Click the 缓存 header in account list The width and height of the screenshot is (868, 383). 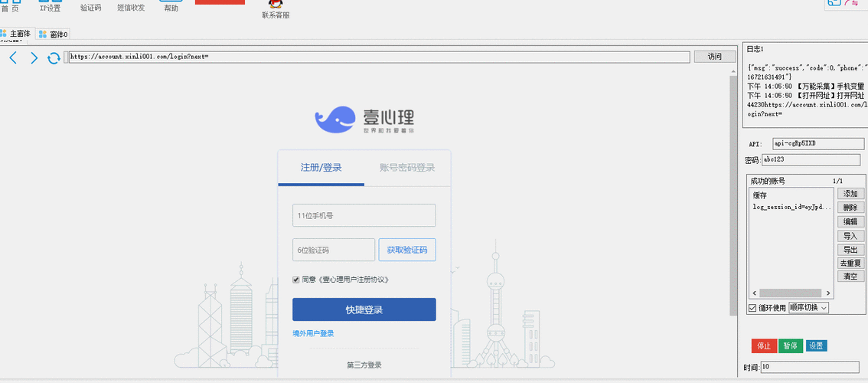coord(760,195)
